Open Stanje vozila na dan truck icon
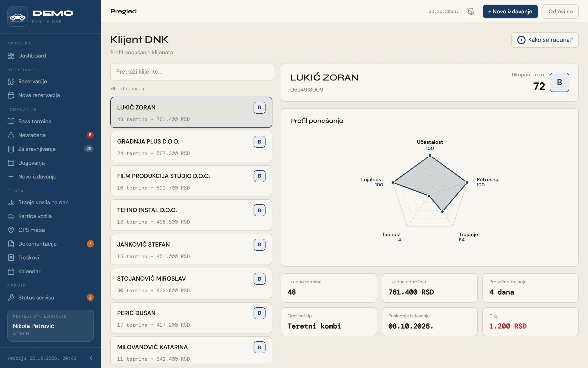 pos(11,202)
